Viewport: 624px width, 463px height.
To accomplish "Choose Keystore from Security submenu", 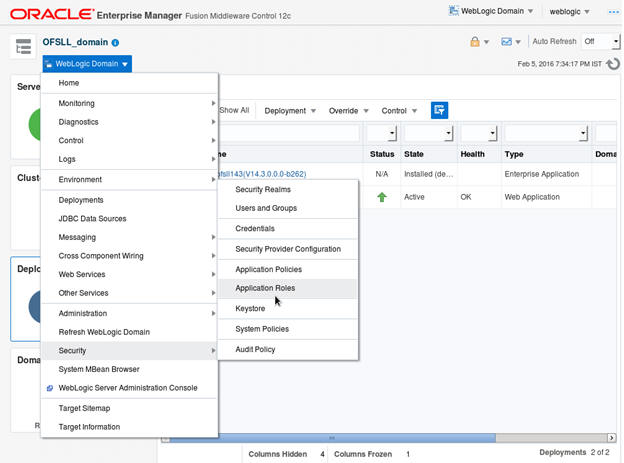I will tap(288, 309).
